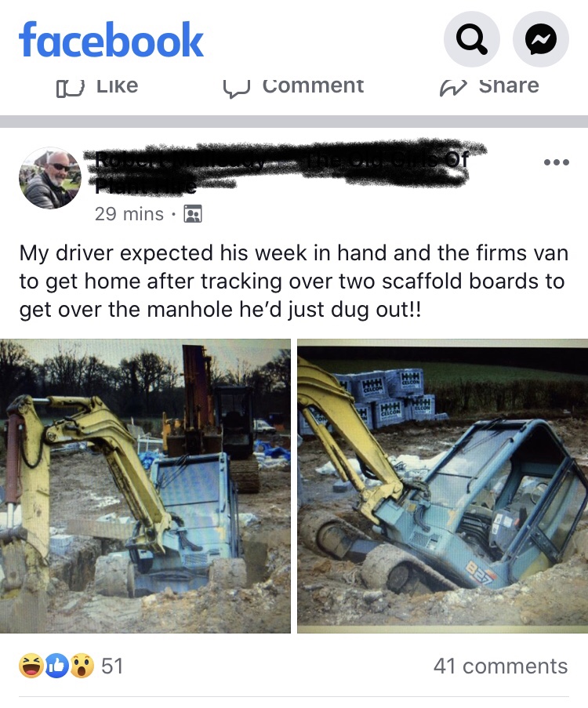
Task: Click the post caption about scaffold boards
Action: 293,281
